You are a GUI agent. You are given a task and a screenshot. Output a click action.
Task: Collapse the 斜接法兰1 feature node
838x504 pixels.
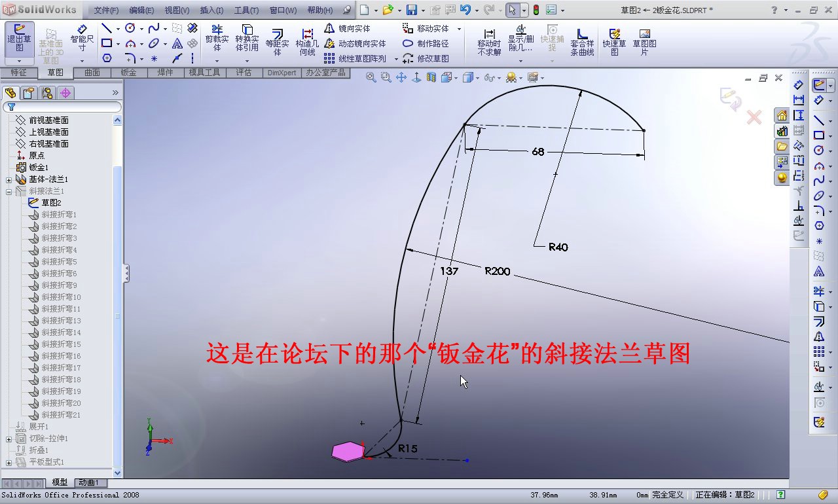[9, 191]
